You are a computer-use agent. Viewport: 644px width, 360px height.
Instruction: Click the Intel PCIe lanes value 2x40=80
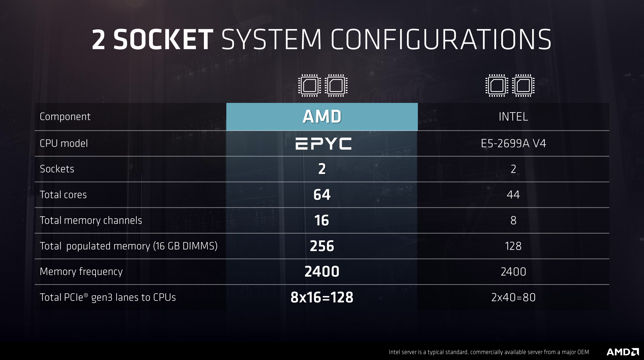pyautogui.click(x=513, y=297)
